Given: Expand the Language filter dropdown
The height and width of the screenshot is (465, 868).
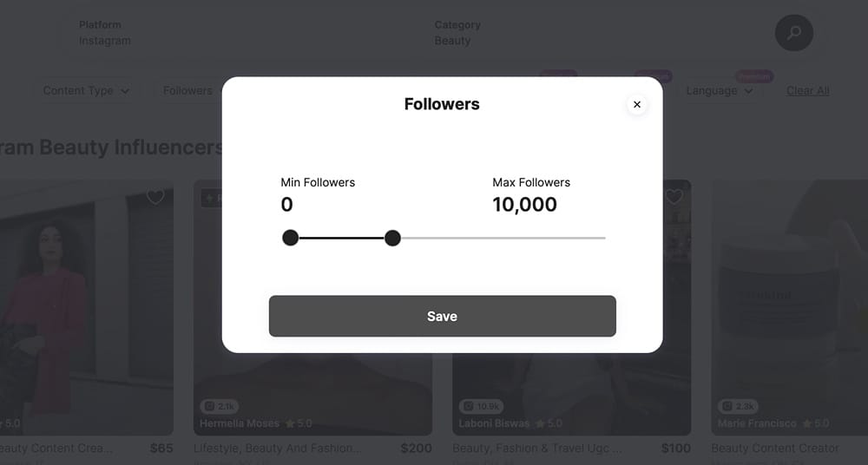Looking at the screenshot, I should [x=719, y=91].
